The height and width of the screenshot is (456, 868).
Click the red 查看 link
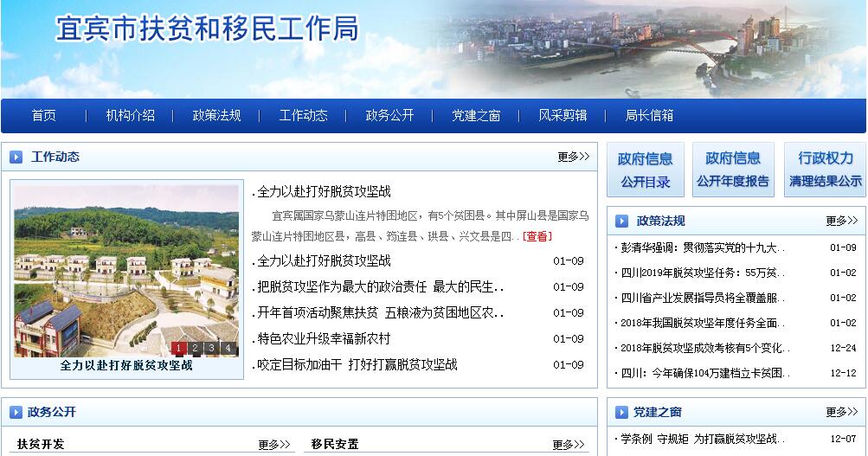pyautogui.click(x=537, y=236)
